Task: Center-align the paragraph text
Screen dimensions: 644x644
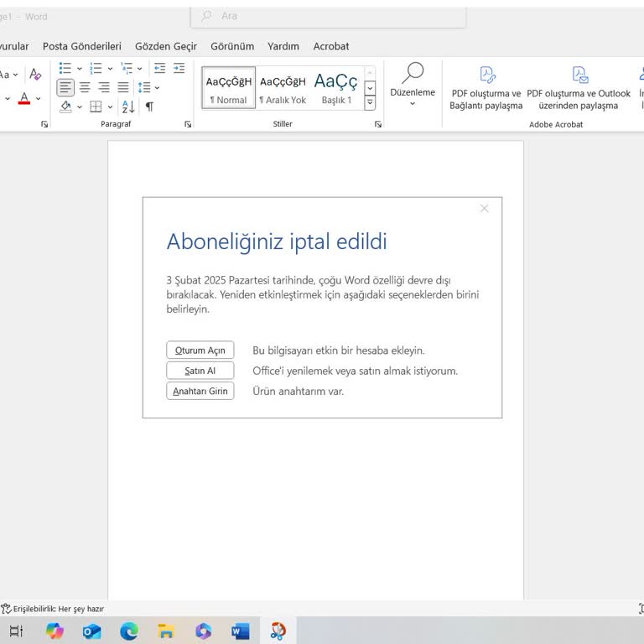Action: click(85, 87)
